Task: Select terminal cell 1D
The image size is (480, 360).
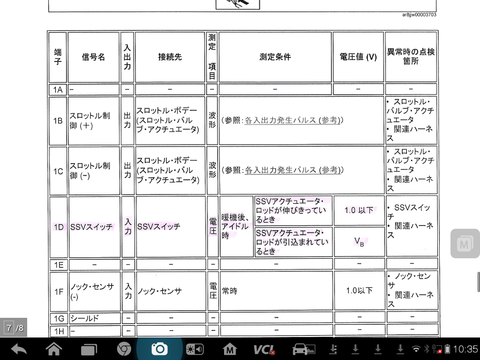Action: (59, 227)
